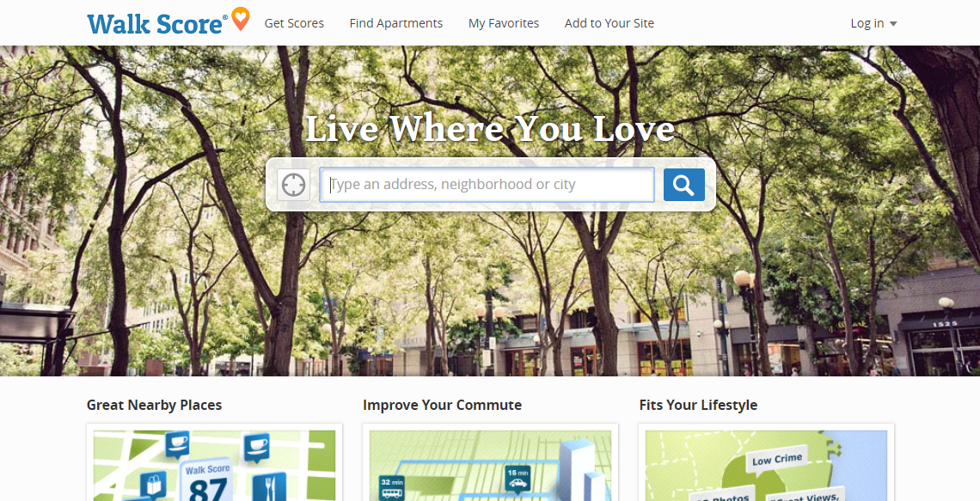This screenshot has width=980, height=501.
Task: Open Add to Your Site page
Action: (x=609, y=23)
